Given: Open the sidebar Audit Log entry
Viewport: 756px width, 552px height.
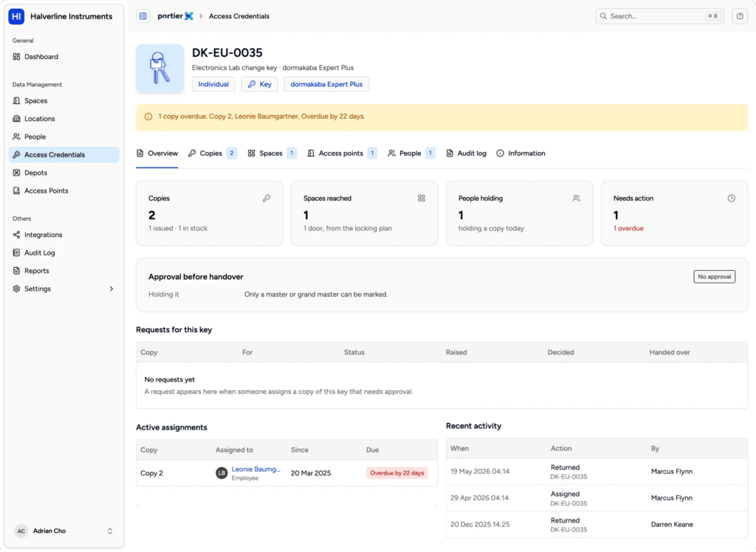Looking at the screenshot, I should (63, 252).
